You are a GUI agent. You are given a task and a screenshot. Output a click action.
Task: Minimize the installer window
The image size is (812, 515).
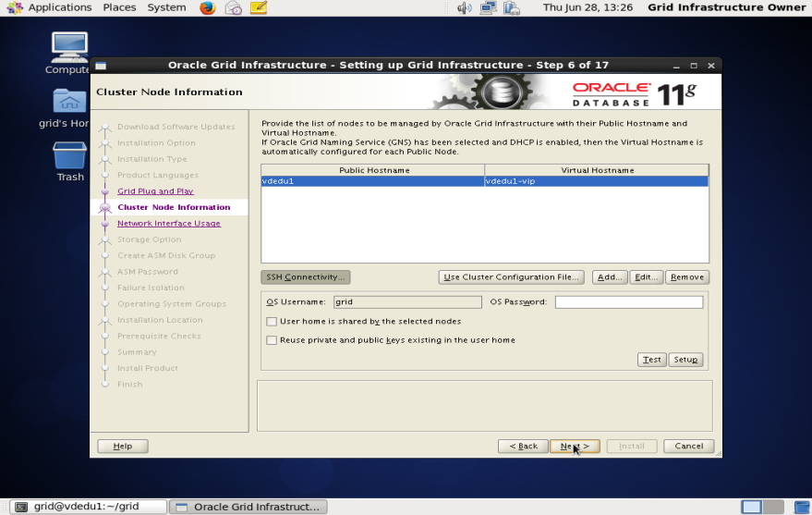click(x=676, y=66)
